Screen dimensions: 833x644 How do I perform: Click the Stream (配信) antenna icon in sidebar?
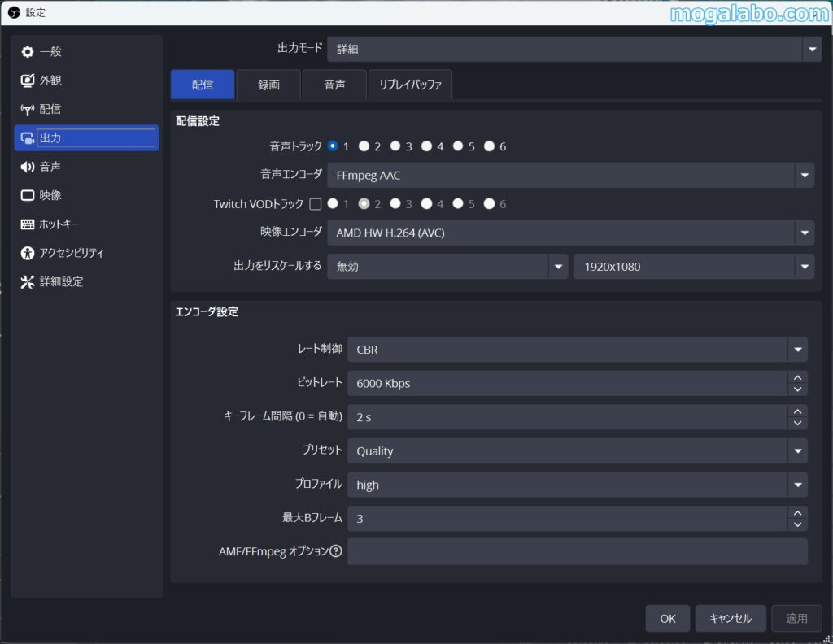27,110
